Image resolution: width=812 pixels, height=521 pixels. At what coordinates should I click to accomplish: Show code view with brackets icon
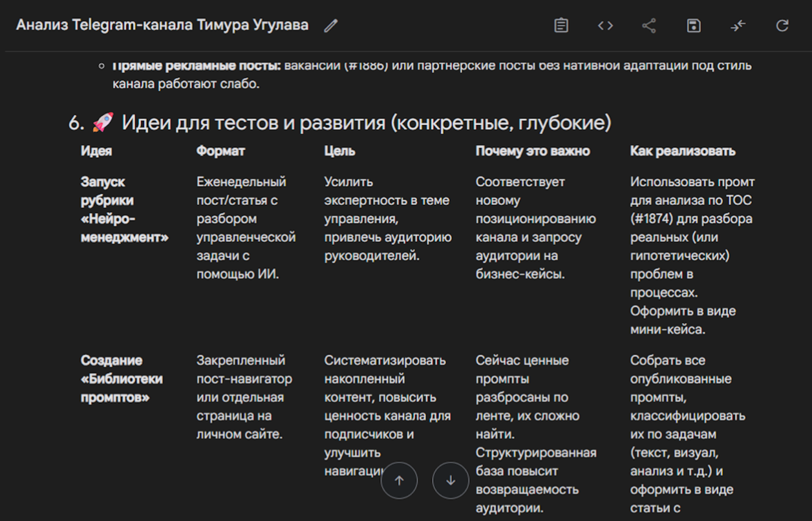[605, 26]
